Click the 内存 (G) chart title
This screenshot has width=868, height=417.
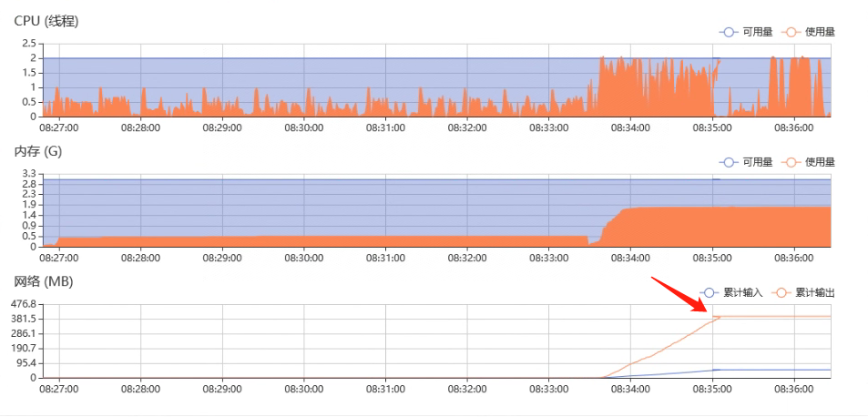coord(42,151)
